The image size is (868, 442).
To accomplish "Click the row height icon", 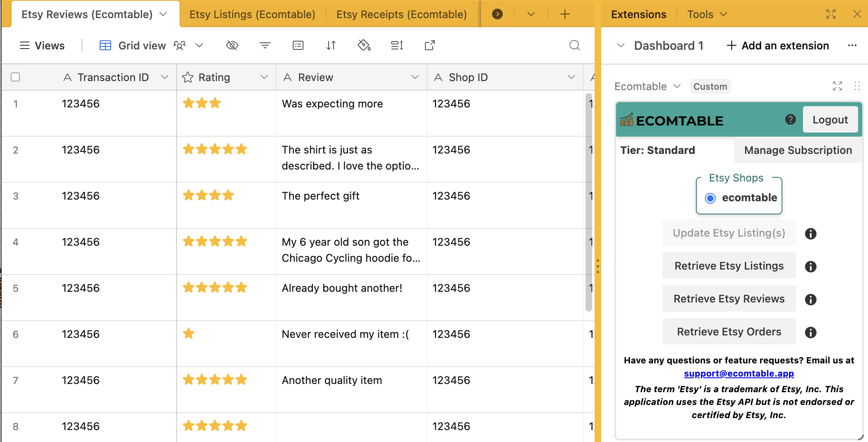I will (x=397, y=45).
